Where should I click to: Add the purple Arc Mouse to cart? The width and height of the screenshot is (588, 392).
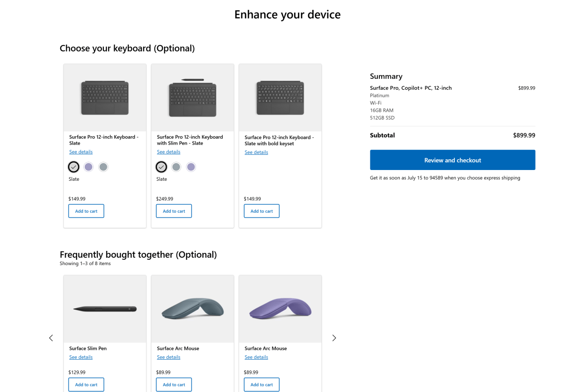coord(261,384)
